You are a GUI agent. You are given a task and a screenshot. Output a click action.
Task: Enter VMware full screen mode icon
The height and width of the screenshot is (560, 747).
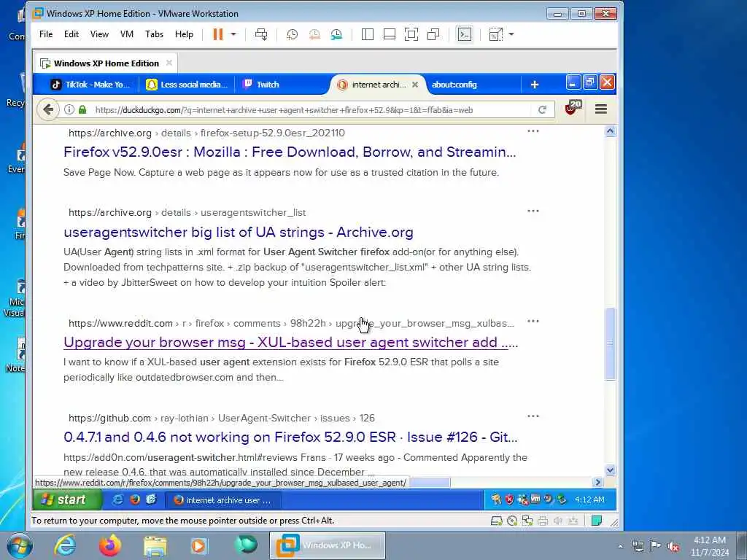pyautogui.click(x=411, y=34)
